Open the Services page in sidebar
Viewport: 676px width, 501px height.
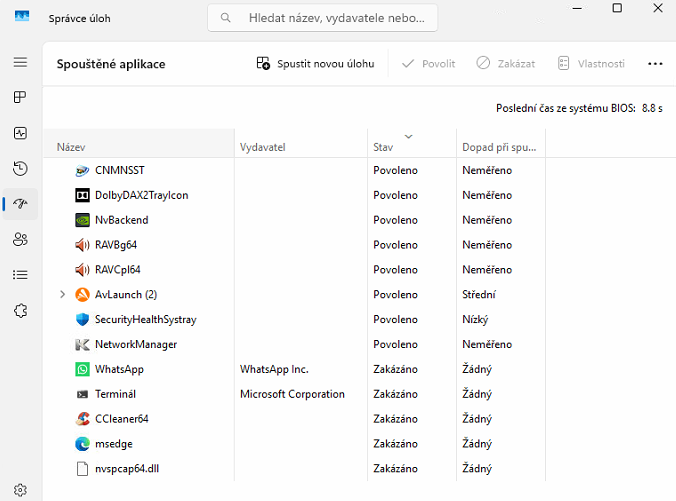20,310
